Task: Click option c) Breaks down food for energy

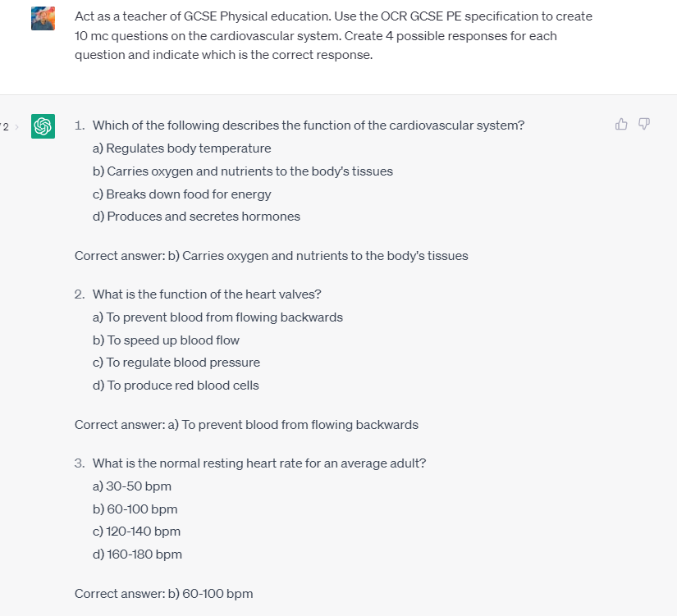Action: (x=182, y=194)
